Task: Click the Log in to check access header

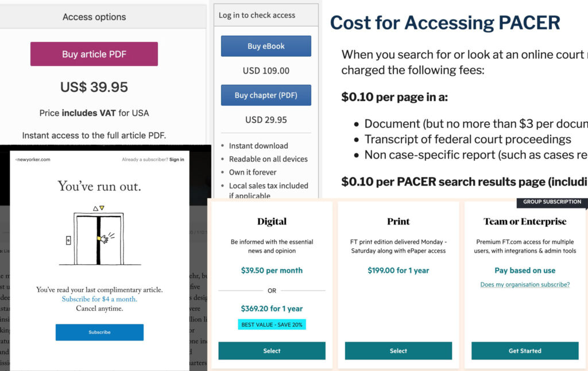Action: 257,16
